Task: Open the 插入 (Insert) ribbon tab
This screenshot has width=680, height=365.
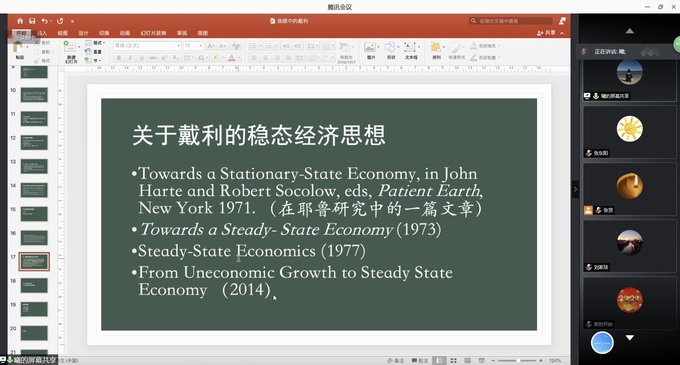Action: [42, 33]
